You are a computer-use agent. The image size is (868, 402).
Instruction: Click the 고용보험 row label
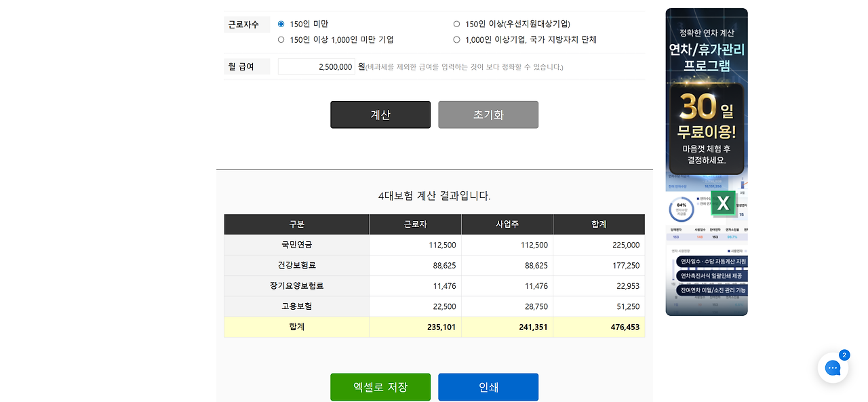point(296,306)
